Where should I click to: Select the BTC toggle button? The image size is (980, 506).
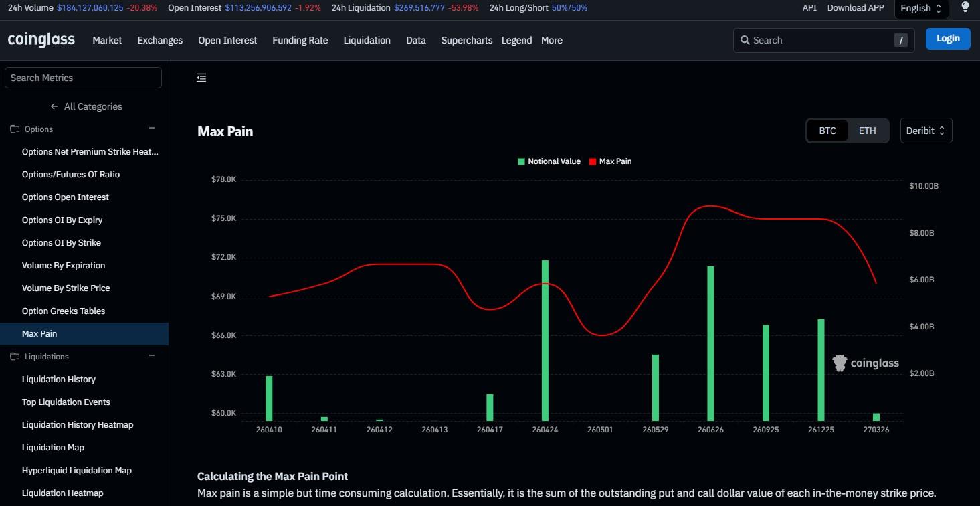[x=827, y=131]
